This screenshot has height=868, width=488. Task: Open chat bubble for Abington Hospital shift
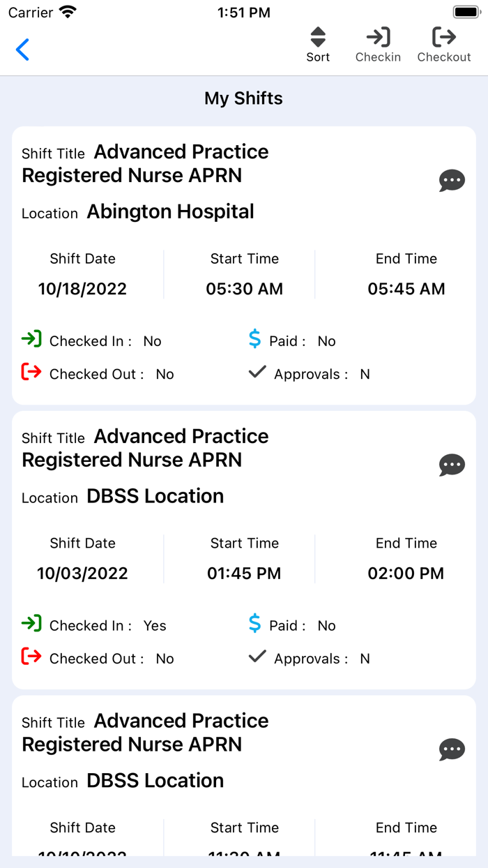pyautogui.click(x=452, y=180)
